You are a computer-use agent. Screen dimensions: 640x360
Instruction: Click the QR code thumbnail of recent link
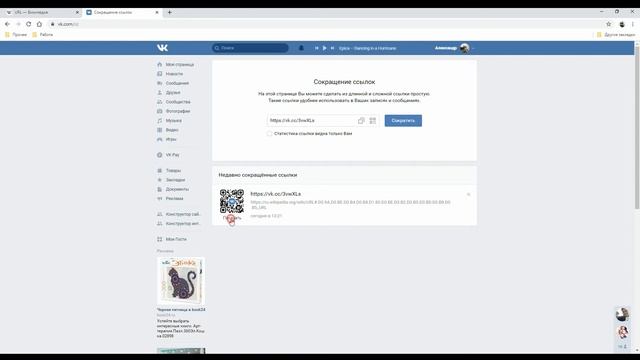[x=232, y=201]
